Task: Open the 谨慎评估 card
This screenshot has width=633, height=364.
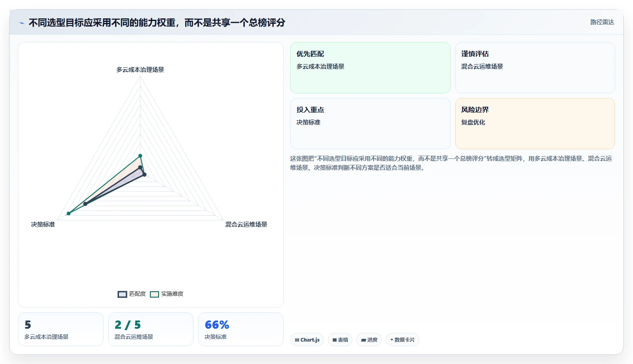Action: pos(535,68)
